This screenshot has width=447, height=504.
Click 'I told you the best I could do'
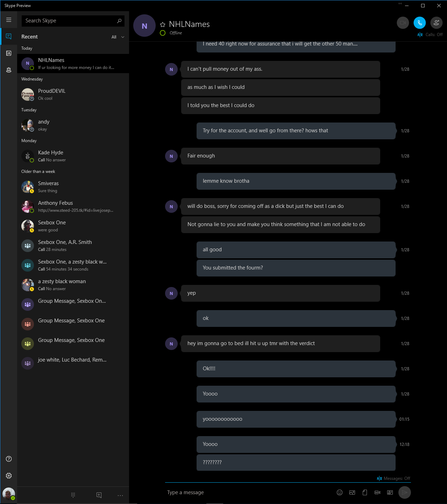(281, 106)
